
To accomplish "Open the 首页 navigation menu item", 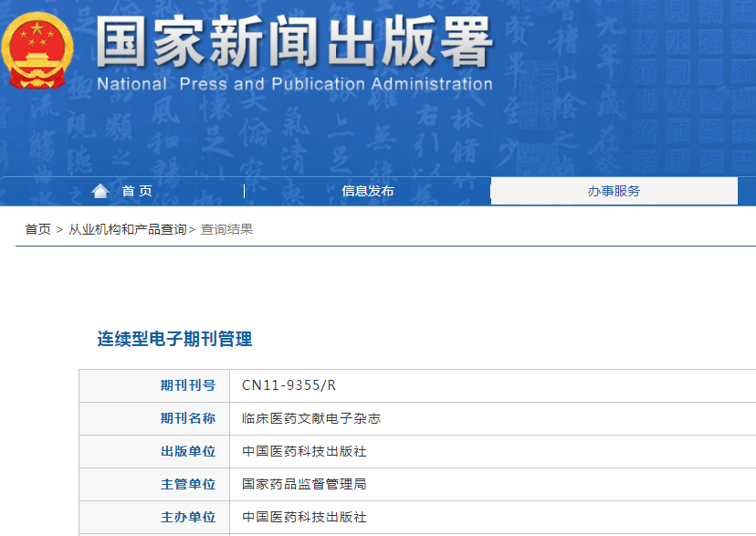I will tap(137, 191).
